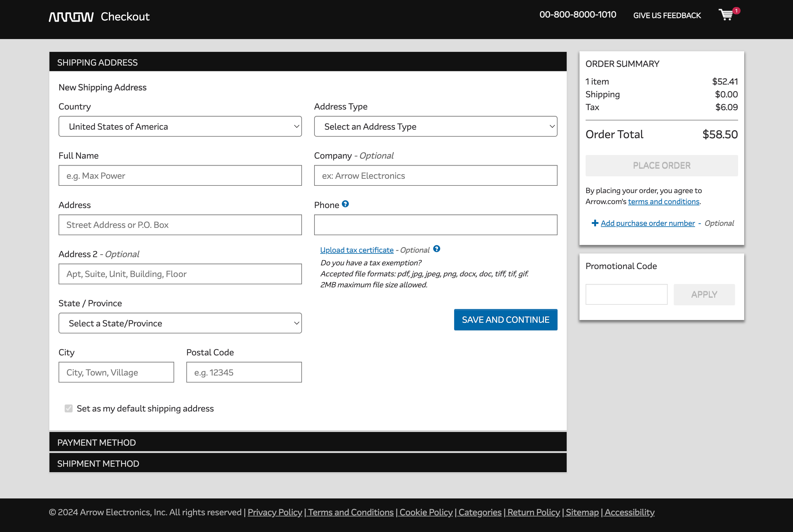793x532 pixels.
Task: Open the Address Type dropdown
Action: (436, 126)
